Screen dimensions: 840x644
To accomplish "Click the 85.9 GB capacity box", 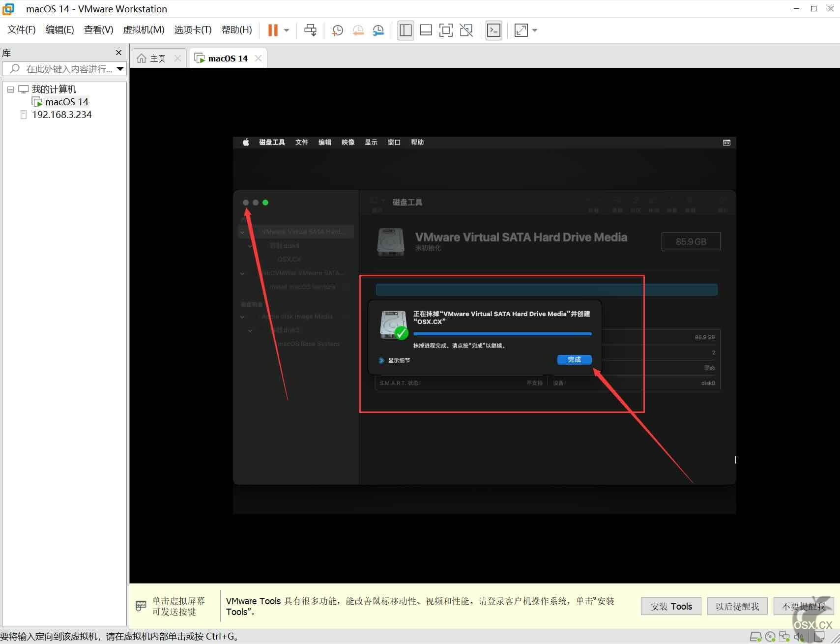I will [691, 242].
